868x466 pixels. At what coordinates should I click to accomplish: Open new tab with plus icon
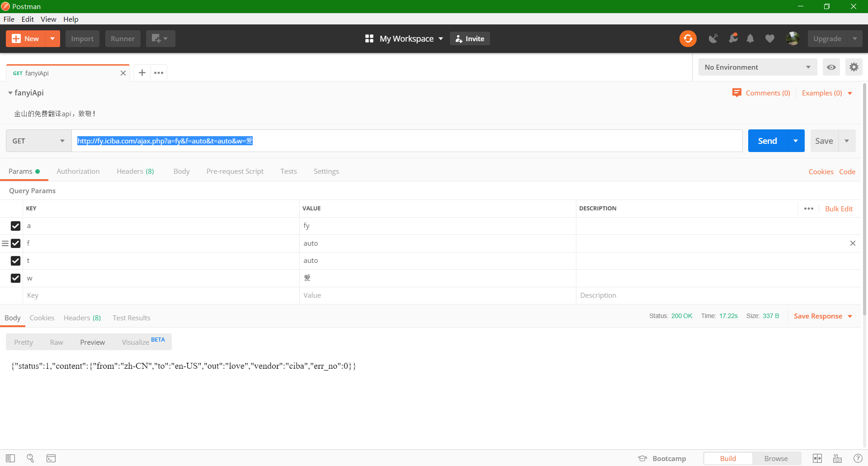pos(142,73)
